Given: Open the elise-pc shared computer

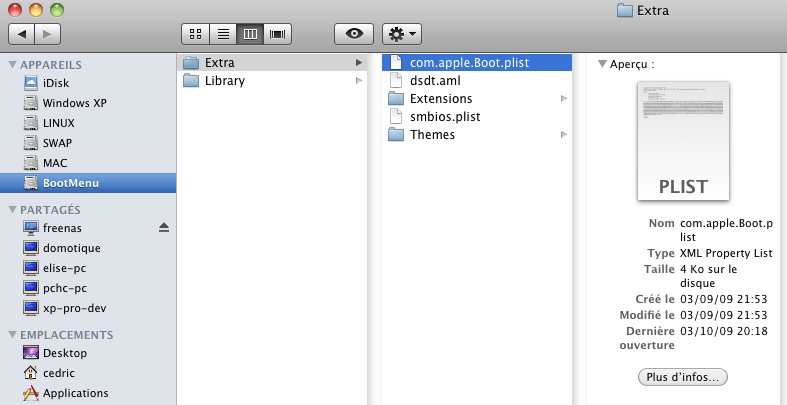Looking at the screenshot, I should 88,268.
